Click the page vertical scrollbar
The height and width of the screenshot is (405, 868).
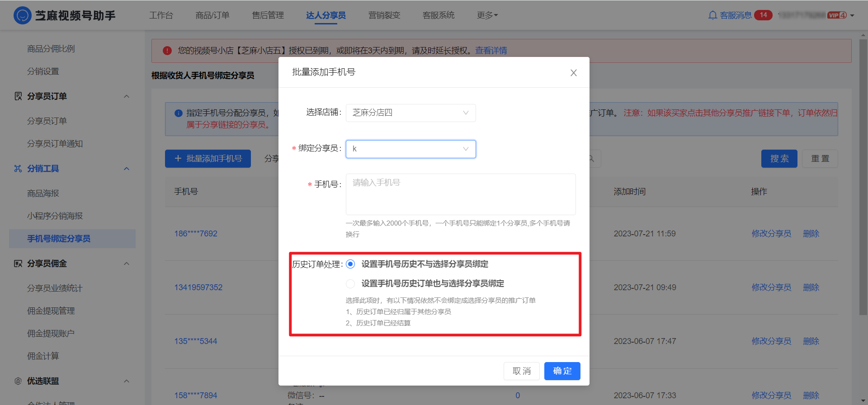click(x=863, y=176)
